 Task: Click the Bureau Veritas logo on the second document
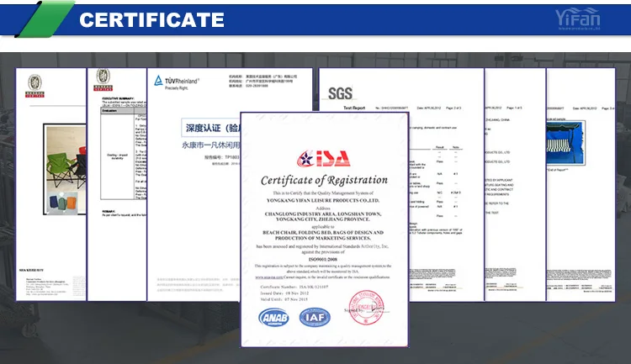click(103, 77)
